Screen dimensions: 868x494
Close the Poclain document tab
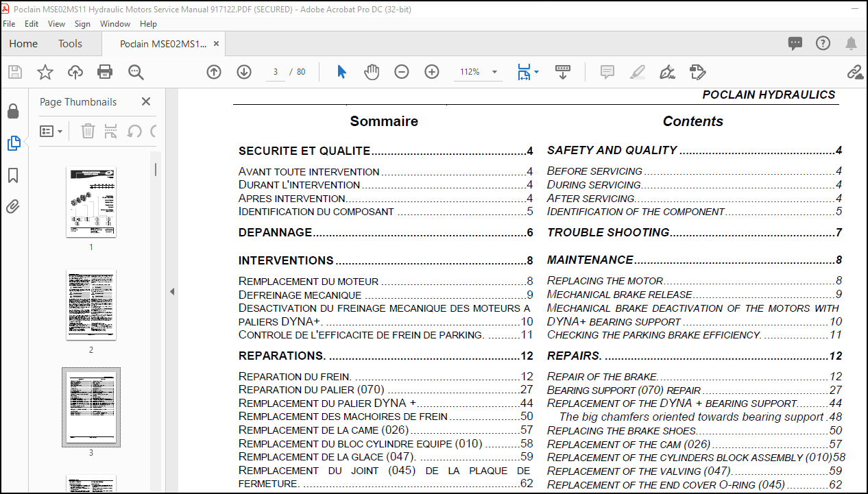pyautogui.click(x=217, y=44)
